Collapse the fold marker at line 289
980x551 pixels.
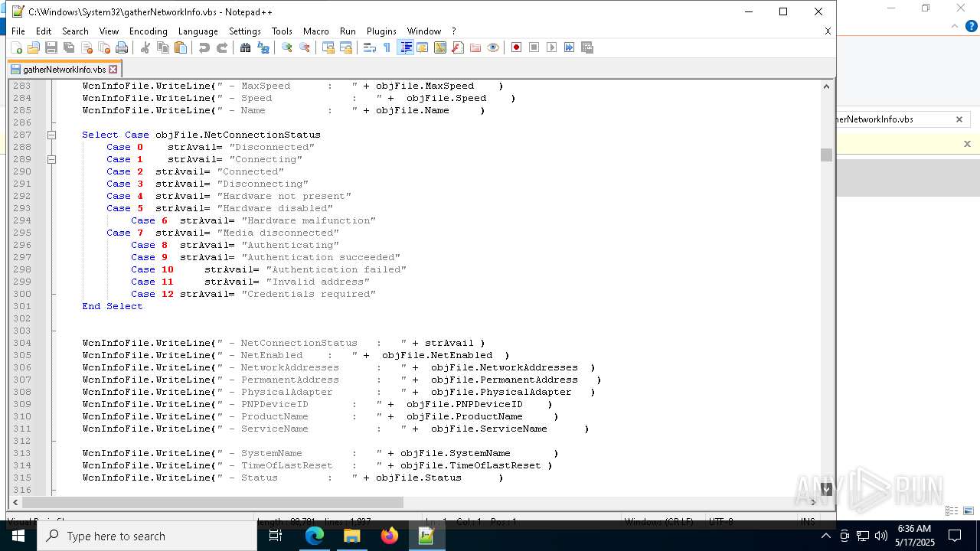click(51, 159)
